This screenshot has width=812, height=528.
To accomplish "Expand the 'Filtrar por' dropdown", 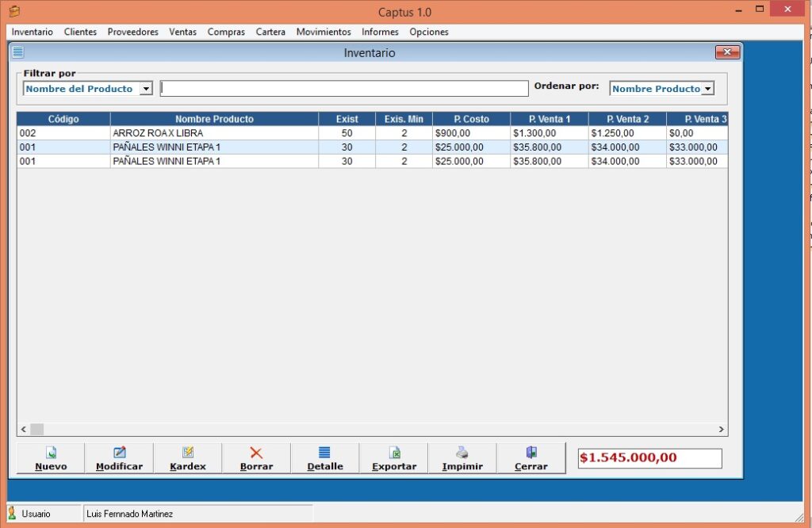I will coord(145,89).
